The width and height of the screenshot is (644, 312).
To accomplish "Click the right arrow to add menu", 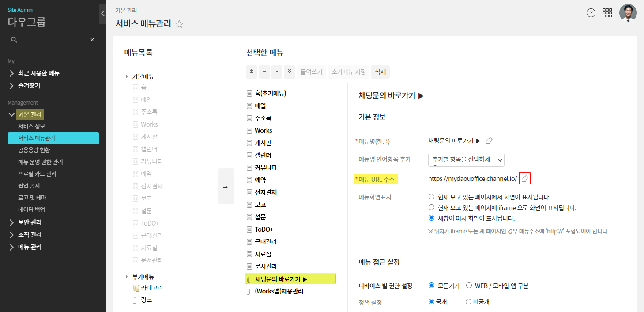I will tap(226, 187).
